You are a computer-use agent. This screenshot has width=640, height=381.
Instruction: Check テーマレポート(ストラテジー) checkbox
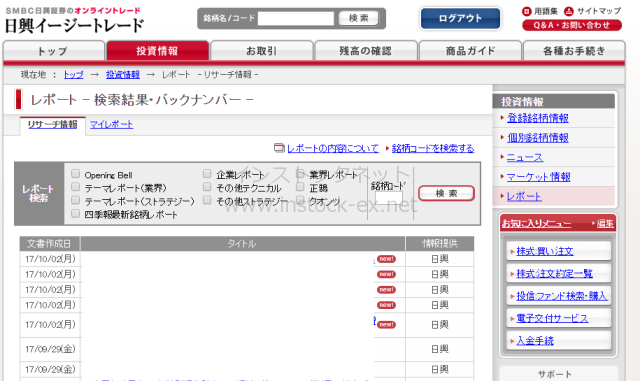(76, 200)
